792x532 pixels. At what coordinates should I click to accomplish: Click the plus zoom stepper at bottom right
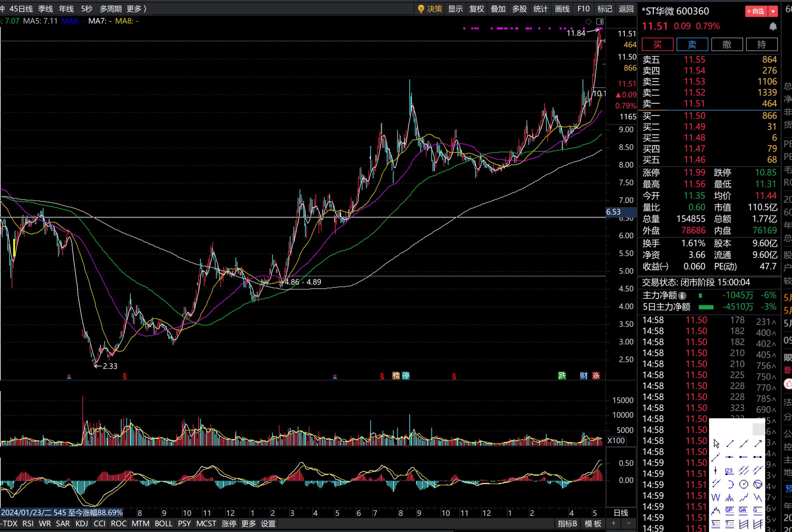[x=614, y=523]
